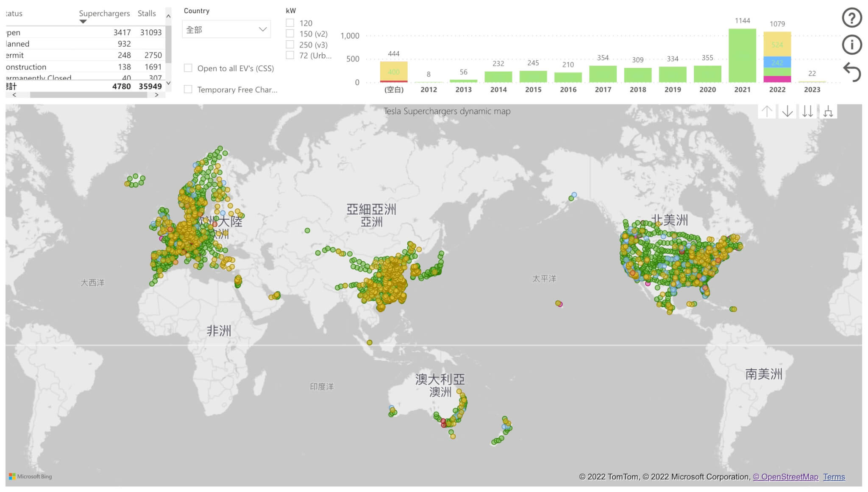The width and height of the screenshot is (868, 492).
Task: Click the Superchargers column header
Action: pos(104,13)
